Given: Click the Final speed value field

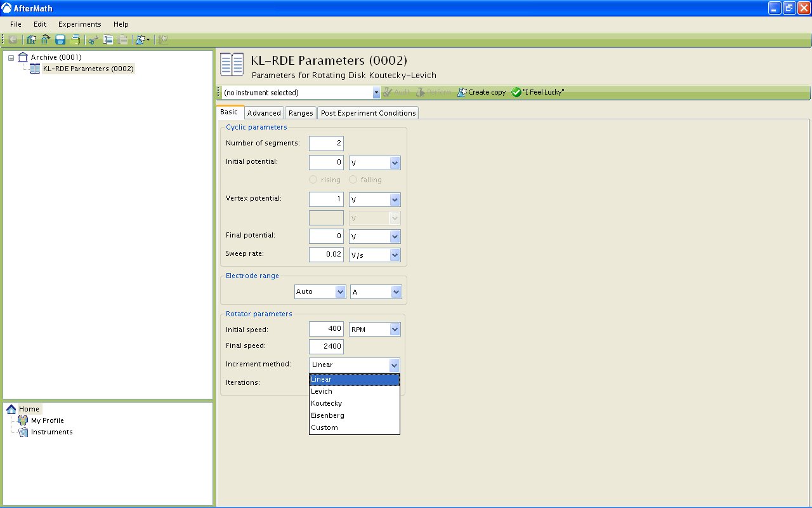Looking at the screenshot, I should (x=326, y=347).
